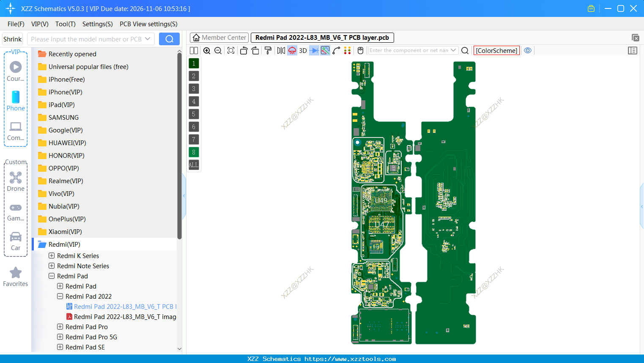Toggle the blue eye visibility icon
Screen dimensions: 644x363
coord(528,50)
